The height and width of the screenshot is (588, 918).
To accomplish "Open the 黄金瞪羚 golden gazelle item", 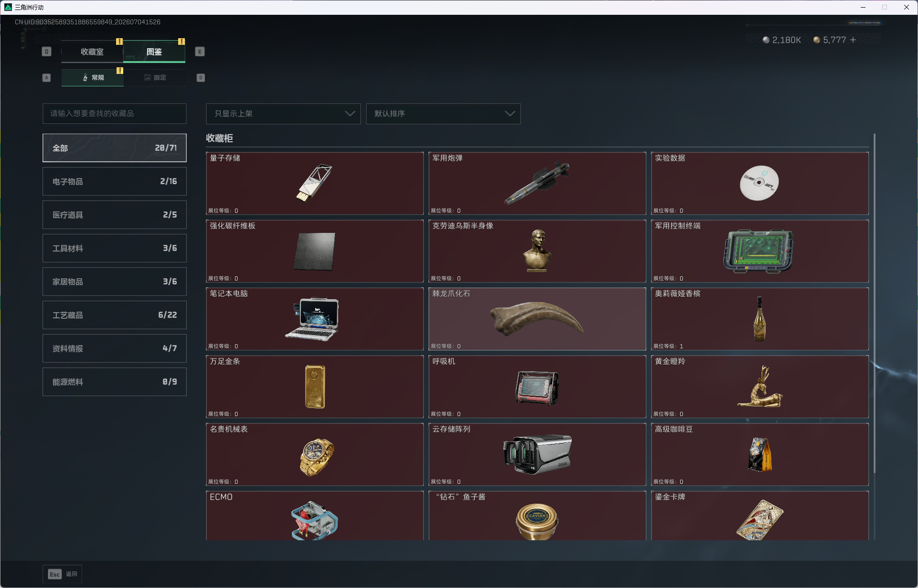I will [x=760, y=387].
